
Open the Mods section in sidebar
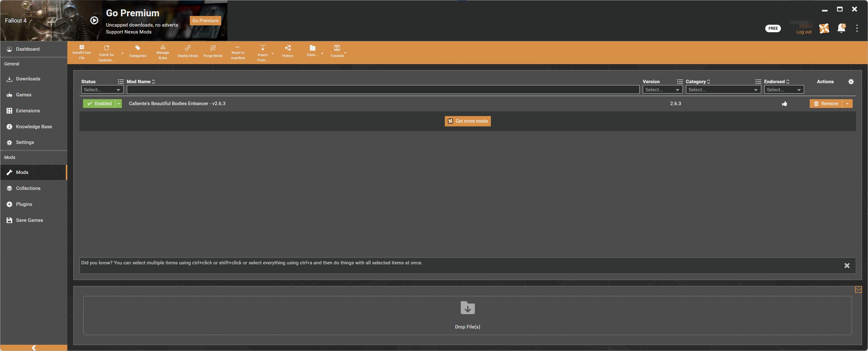point(33,172)
